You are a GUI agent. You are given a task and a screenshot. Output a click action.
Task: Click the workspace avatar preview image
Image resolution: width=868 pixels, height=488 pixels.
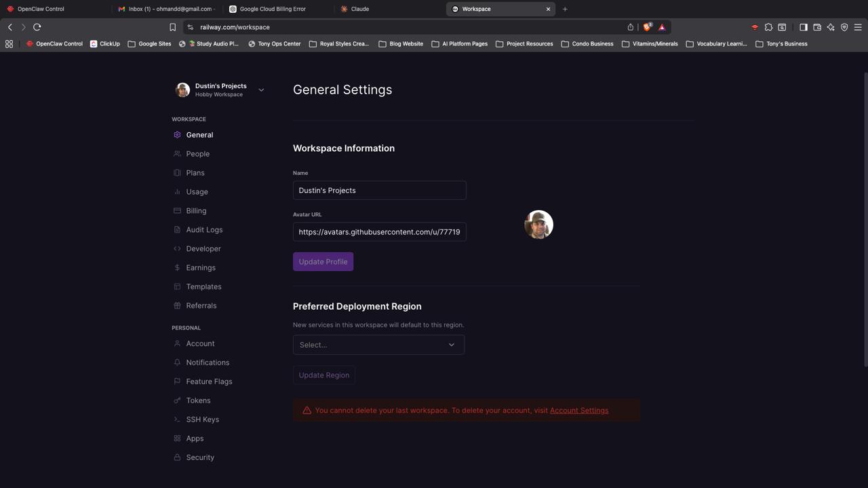tap(538, 224)
